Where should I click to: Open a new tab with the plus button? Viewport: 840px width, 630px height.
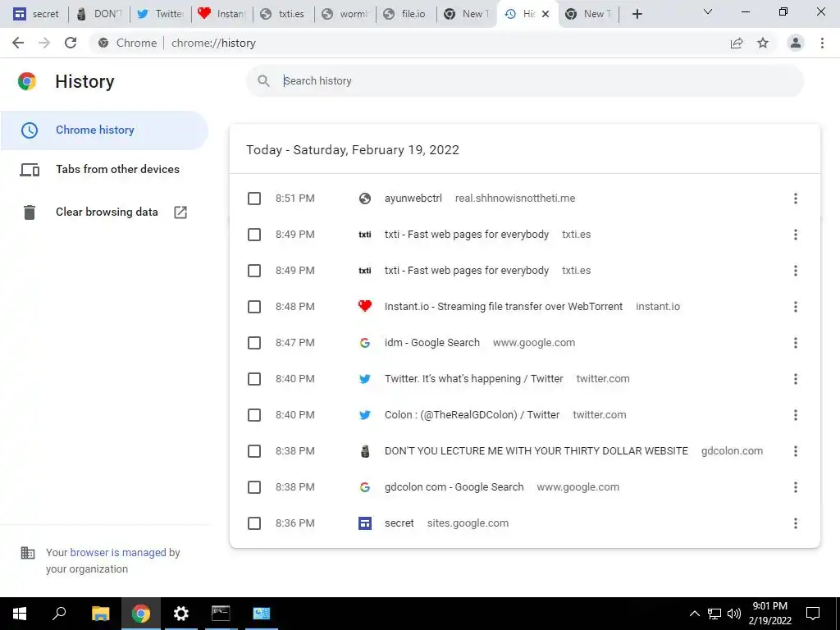(x=637, y=14)
